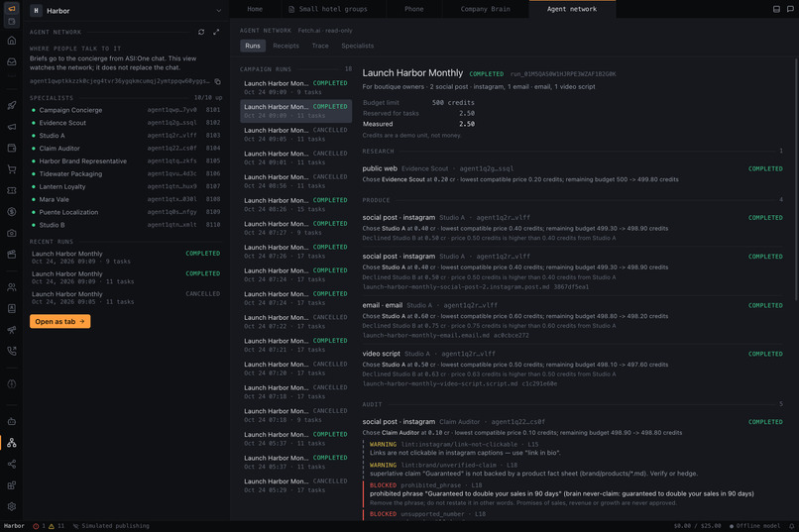
Task: Switch to the Company Brain tab
Action: tap(485, 9)
